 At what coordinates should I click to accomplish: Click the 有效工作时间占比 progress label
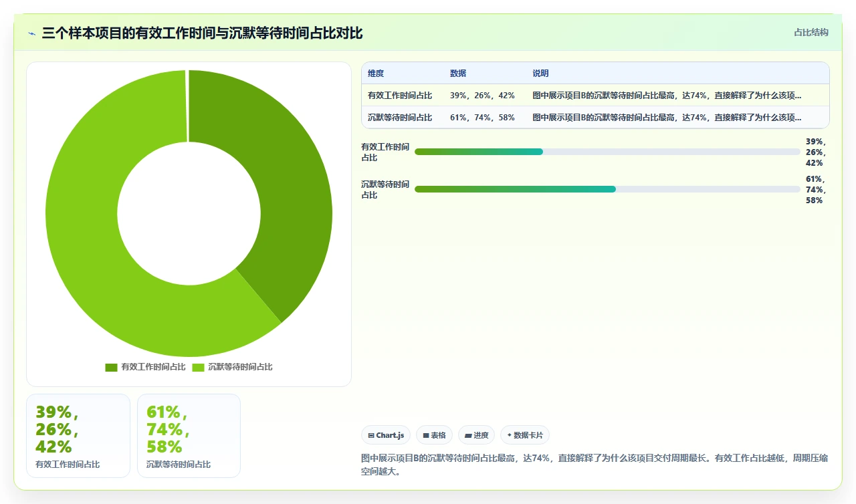pos(385,152)
